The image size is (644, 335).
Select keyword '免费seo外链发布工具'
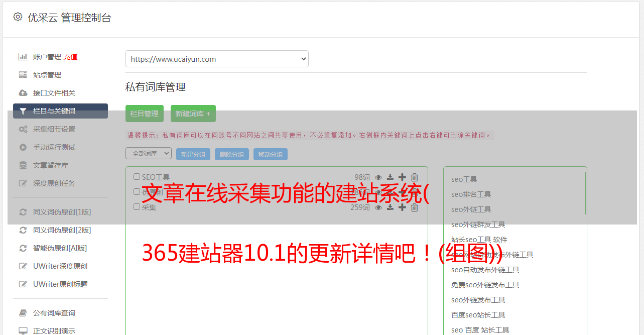(x=485, y=285)
